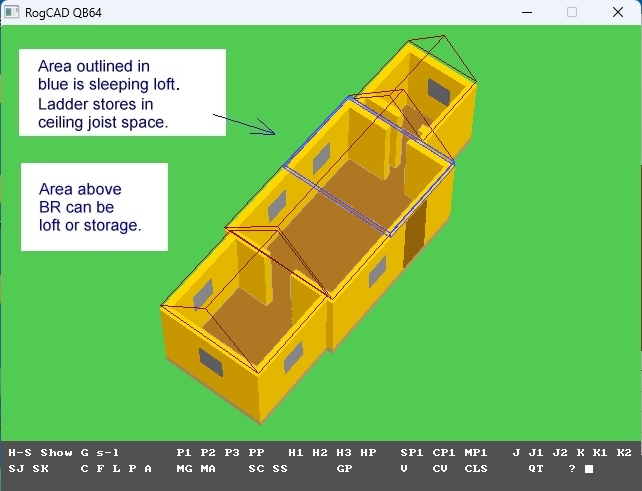The image size is (642, 491).
Task: Click the Show command
Action: (x=56, y=453)
